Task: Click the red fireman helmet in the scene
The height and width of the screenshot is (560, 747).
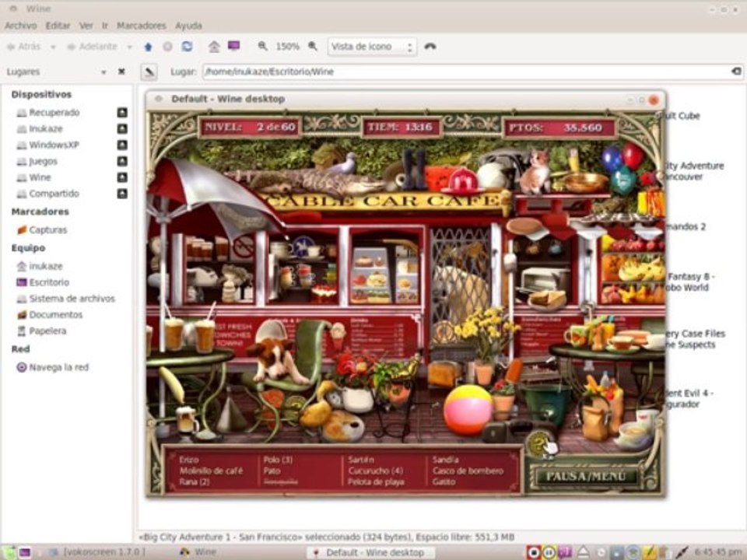Action: 461,181
